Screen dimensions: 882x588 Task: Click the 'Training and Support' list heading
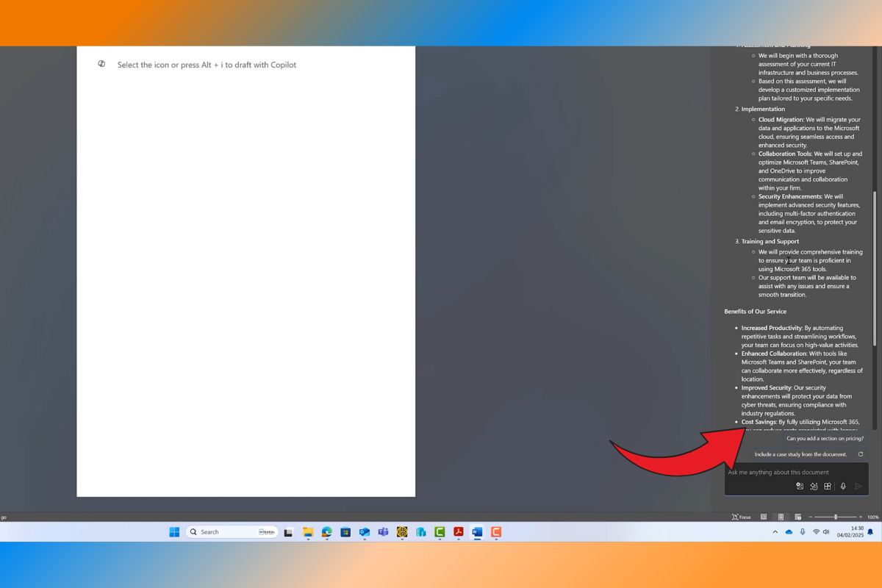770,242
